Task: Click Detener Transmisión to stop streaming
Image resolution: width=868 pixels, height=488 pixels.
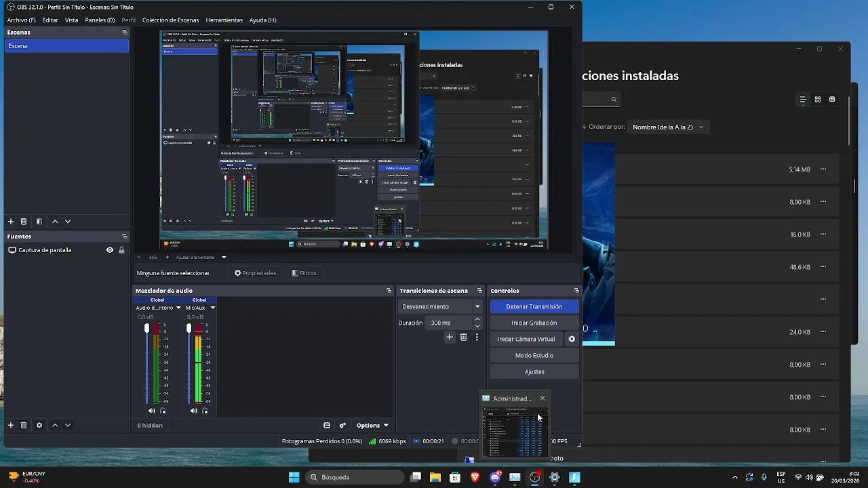Action: point(534,306)
